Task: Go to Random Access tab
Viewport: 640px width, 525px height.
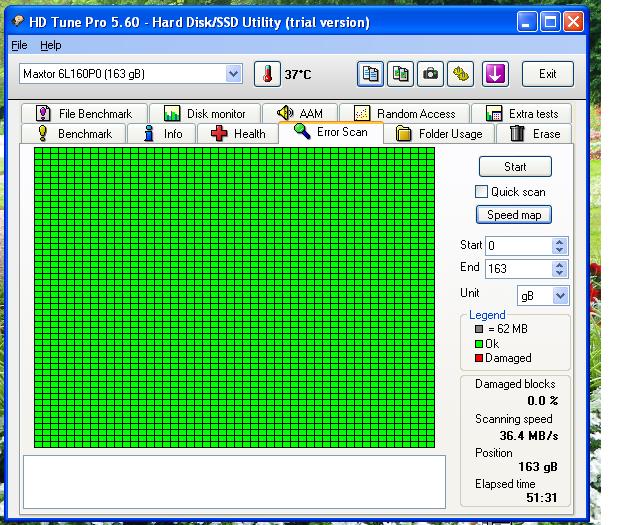Action: click(404, 113)
